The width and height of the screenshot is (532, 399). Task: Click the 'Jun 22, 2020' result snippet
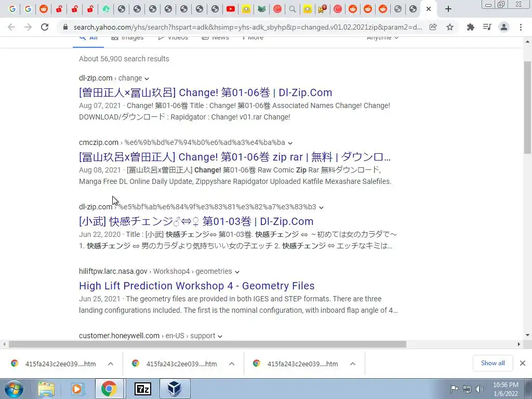(238, 240)
